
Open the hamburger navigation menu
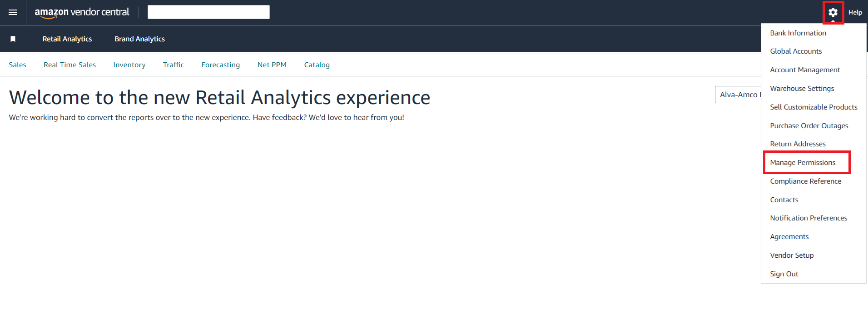[x=13, y=12]
